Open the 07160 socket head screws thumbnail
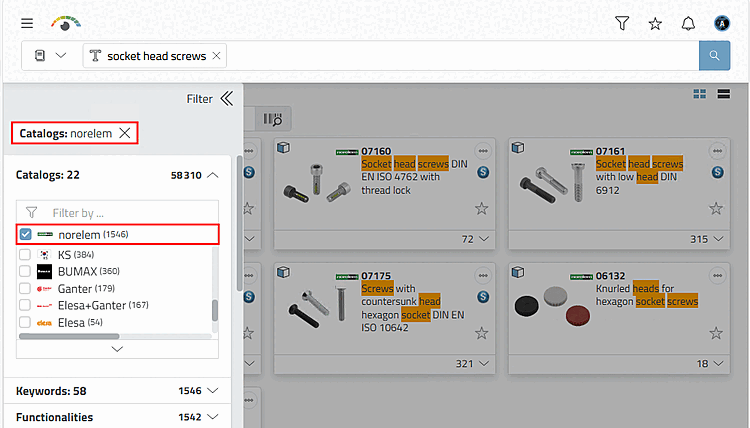Viewport: 750px width, 428px height. 317,183
